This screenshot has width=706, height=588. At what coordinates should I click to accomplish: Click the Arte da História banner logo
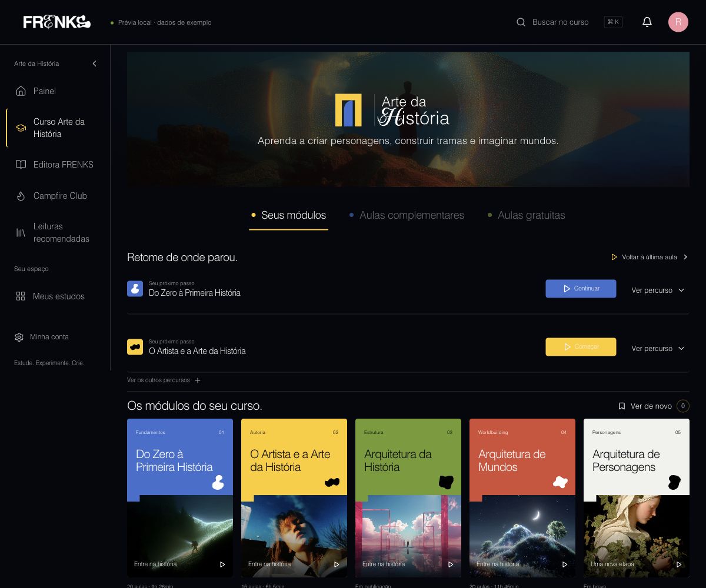click(392, 110)
